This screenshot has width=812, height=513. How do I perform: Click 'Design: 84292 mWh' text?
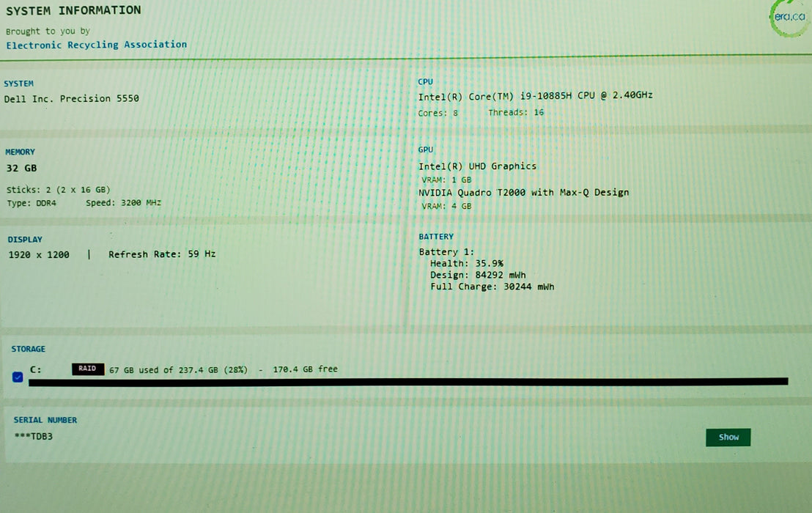point(478,276)
